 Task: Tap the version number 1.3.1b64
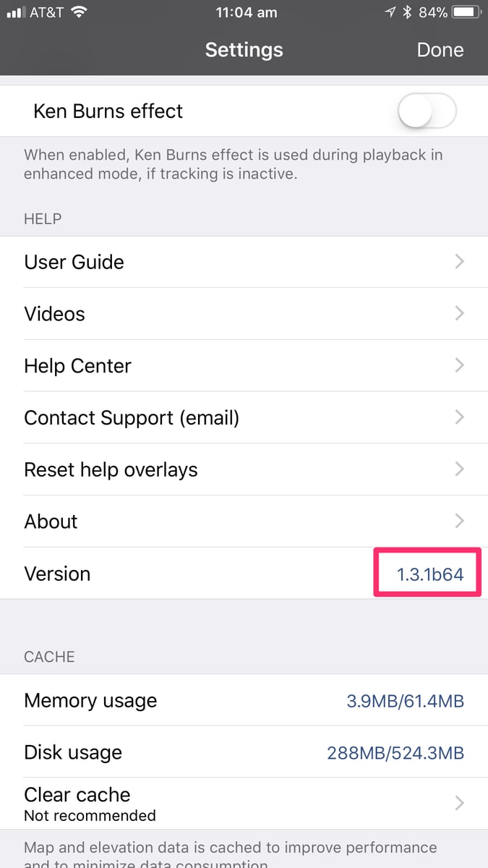tap(430, 574)
